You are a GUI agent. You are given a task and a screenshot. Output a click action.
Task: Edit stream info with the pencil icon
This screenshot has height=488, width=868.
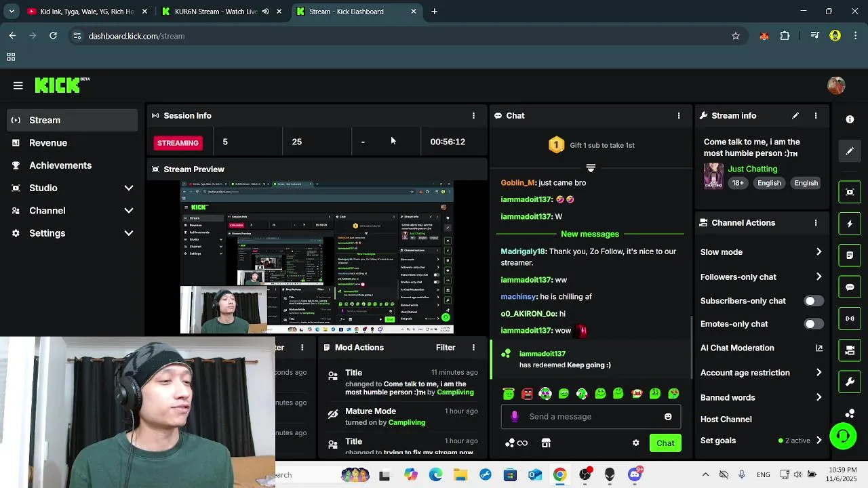[795, 116]
